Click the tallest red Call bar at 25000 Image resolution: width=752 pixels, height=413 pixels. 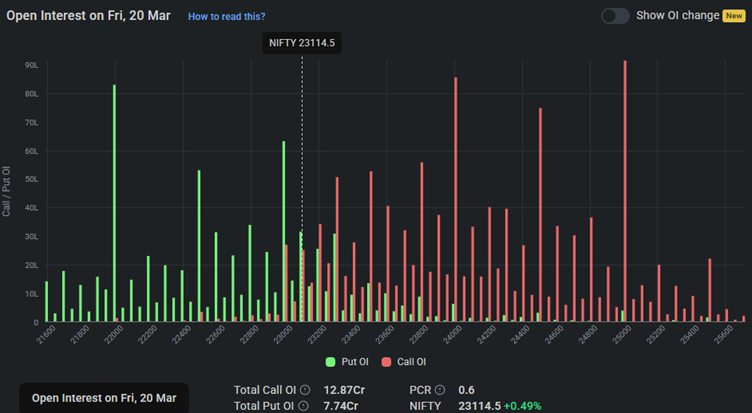click(625, 190)
